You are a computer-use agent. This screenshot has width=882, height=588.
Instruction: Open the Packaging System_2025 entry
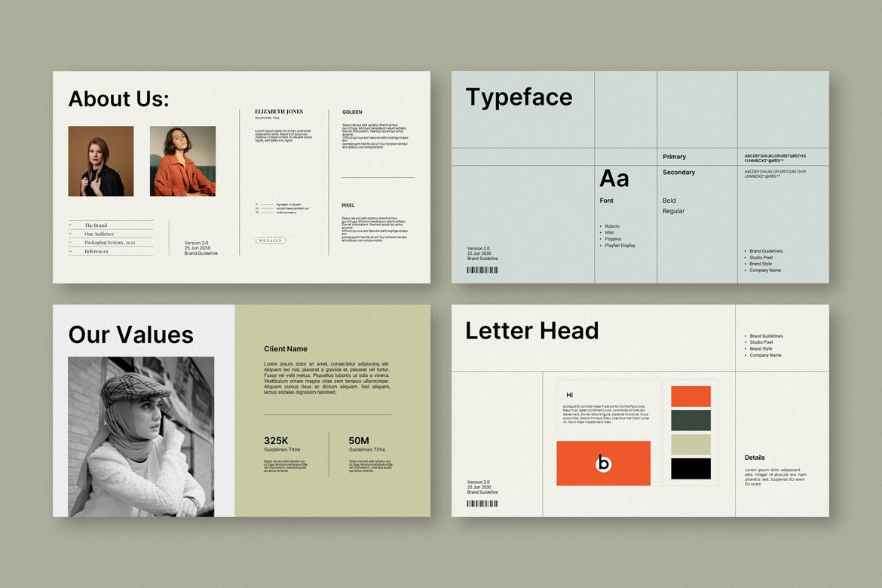coord(109,243)
